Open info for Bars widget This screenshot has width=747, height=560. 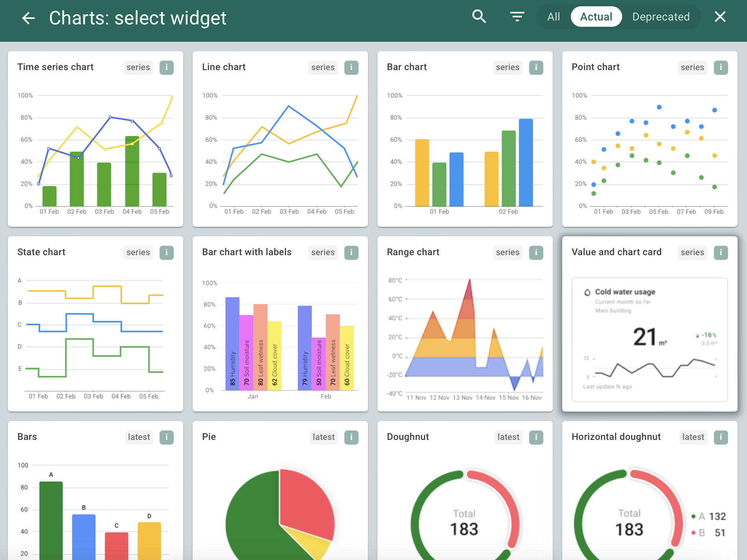click(167, 437)
